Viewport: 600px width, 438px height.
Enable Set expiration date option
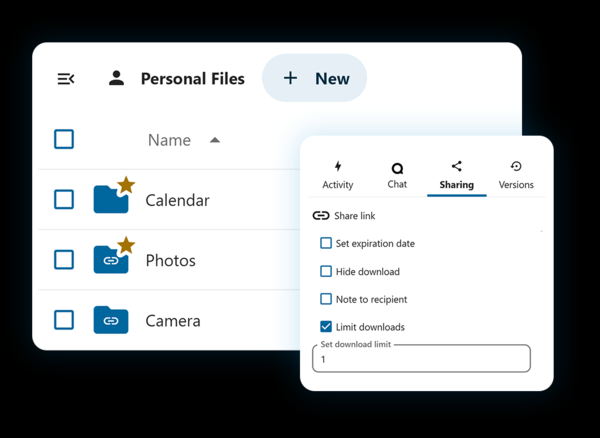[x=326, y=243]
